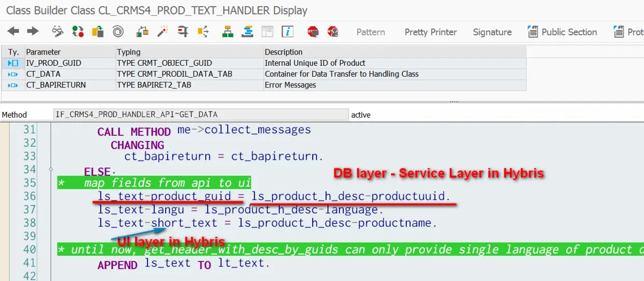This screenshot has width=644, height=281.
Task: Click the signature panel splitter handle
Action: click(454, 102)
